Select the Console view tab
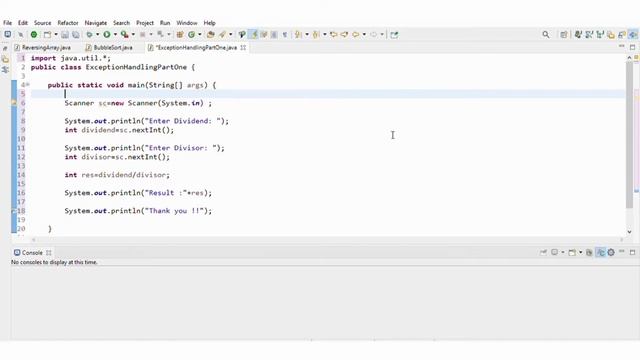This screenshot has height=360, width=640. click(32, 253)
